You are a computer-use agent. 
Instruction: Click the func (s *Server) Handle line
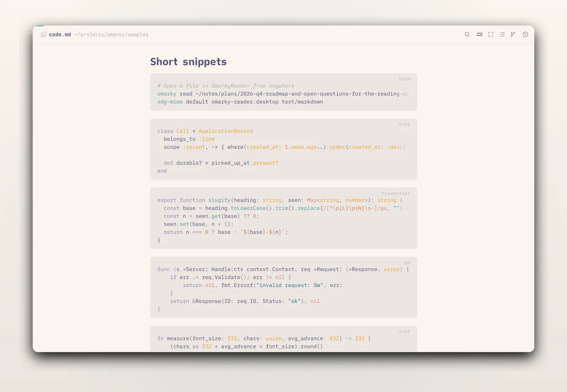(283, 269)
